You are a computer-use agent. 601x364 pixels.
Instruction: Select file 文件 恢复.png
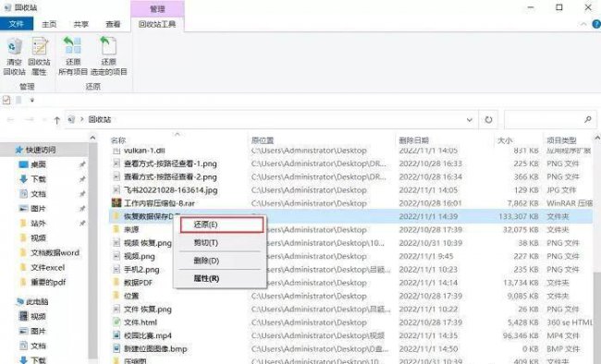click(x=148, y=309)
